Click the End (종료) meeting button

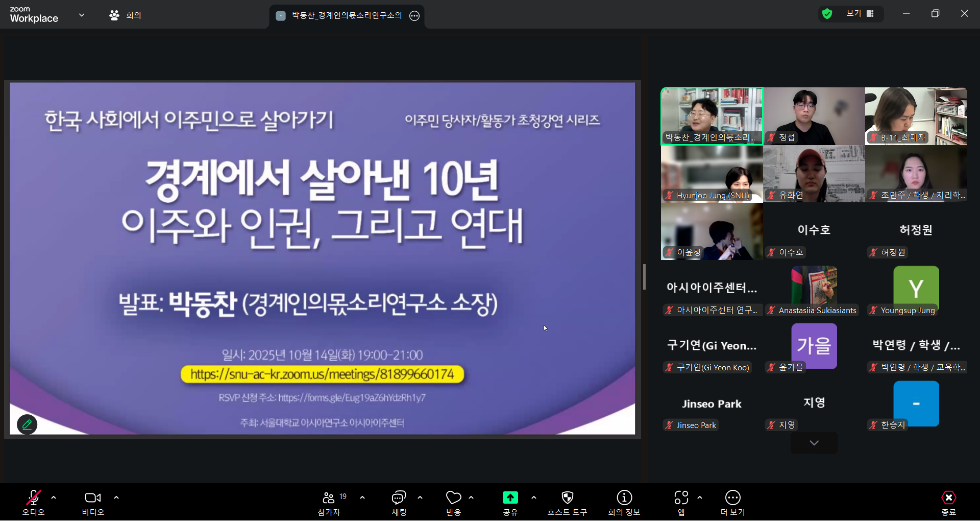[x=948, y=498]
